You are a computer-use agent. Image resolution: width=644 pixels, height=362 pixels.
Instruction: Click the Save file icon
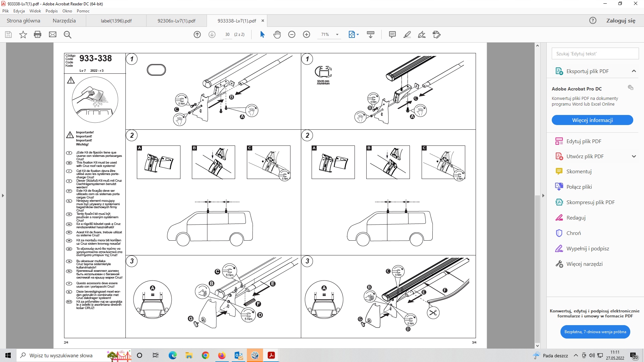click(8, 35)
